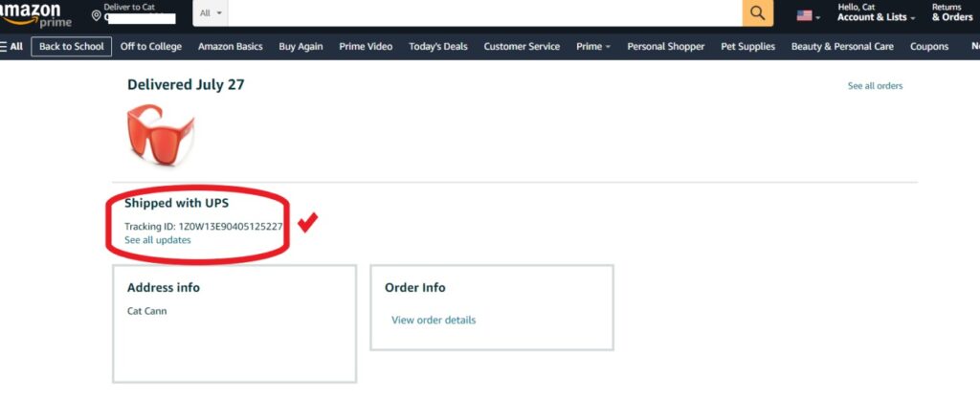Image resolution: width=980 pixels, height=399 pixels.
Task: Open the Prime dropdown in navigation
Action: click(x=592, y=46)
